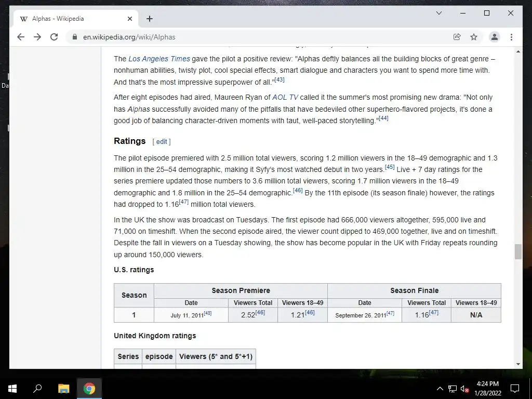Screen dimensions: 532x399
Task: Select the Alphas - Wikipedia tab
Action: (x=75, y=19)
